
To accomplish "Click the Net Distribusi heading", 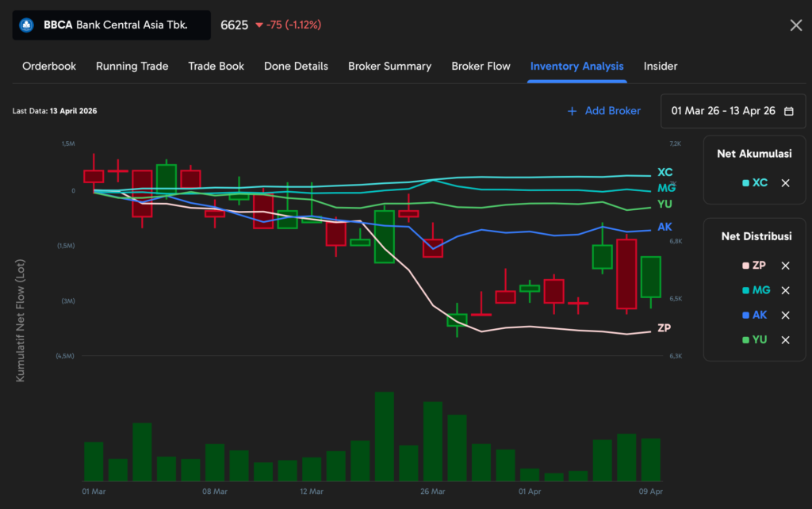I will click(x=756, y=236).
